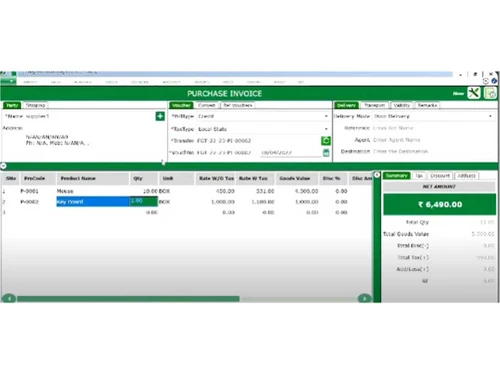Click the invoice document icon in the header
The width and height of the screenshot is (500, 375).
coord(490,93)
